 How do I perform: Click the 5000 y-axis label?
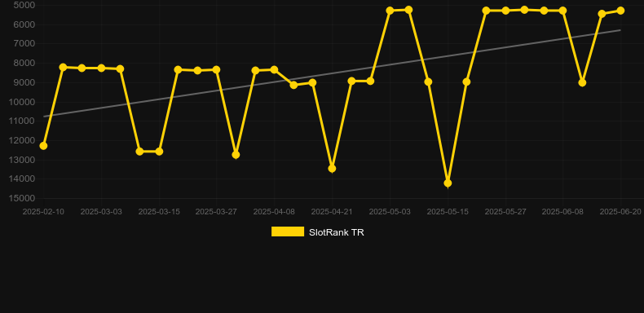(24, 6)
